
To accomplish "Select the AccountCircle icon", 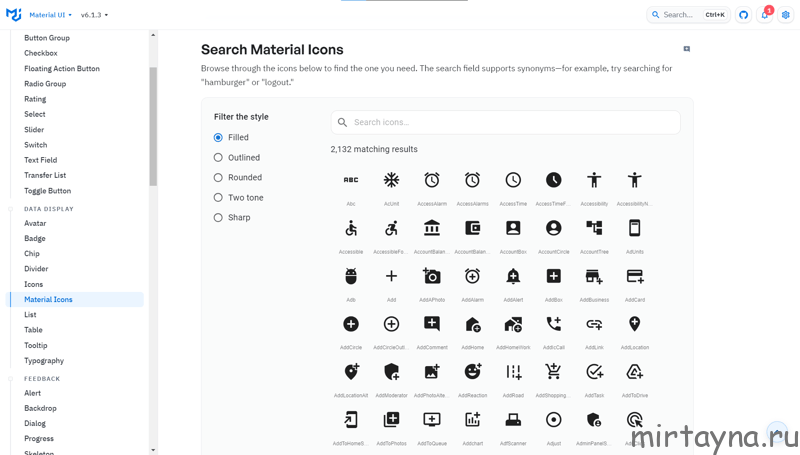I will click(x=554, y=228).
